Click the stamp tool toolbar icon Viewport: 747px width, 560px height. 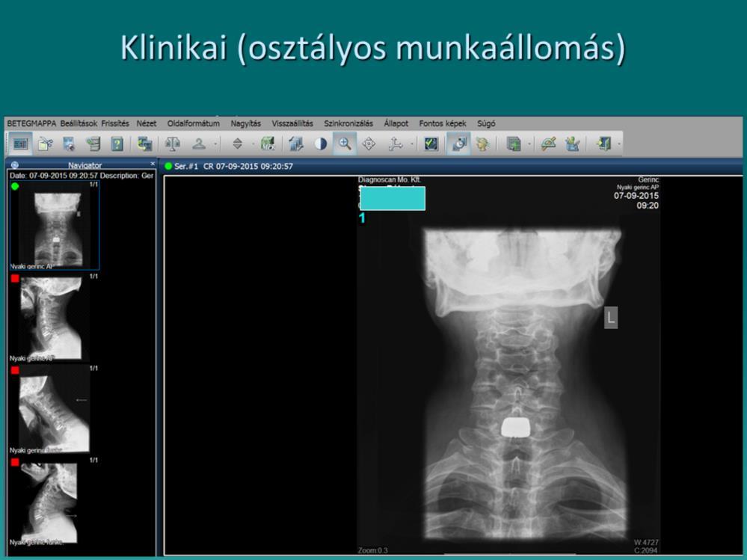pos(199,144)
